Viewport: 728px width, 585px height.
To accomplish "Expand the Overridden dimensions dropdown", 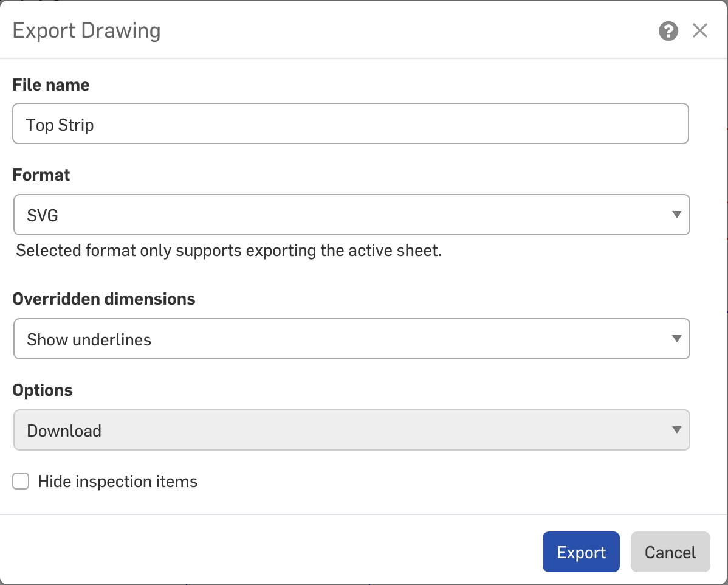I will coord(351,339).
